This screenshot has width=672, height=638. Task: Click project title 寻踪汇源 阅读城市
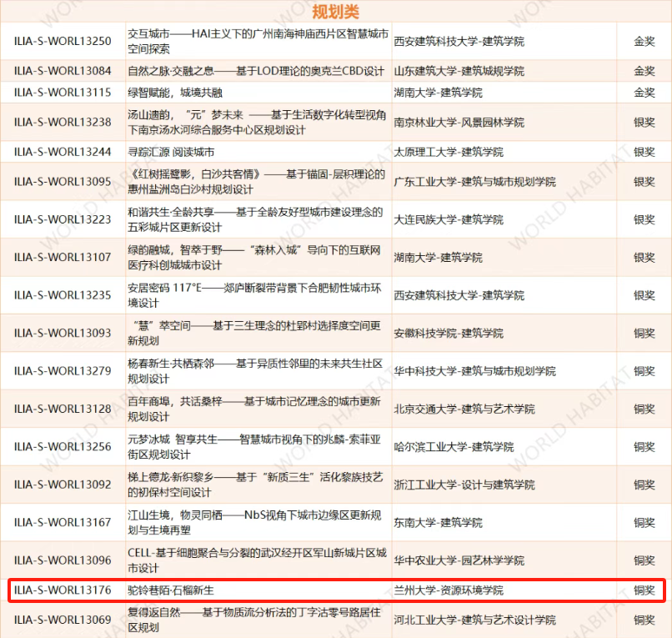[x=171, y=152]
